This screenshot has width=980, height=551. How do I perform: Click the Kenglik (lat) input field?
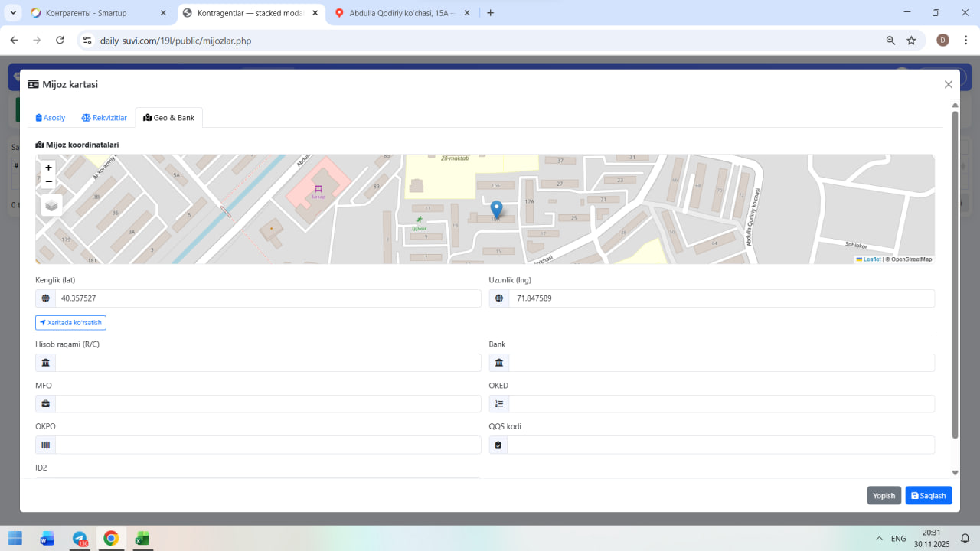click(267, 298)
